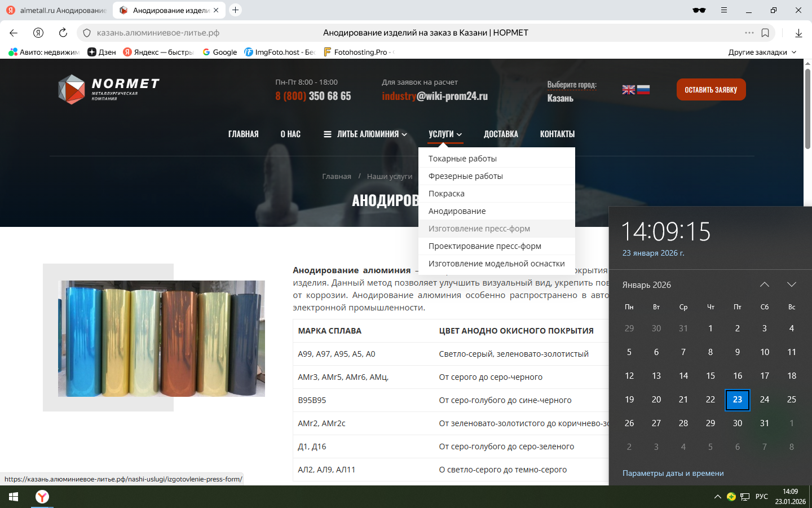Select January 31 in the calendar
The width and height of the screenshot is (812, 508).
coord(765,423)
